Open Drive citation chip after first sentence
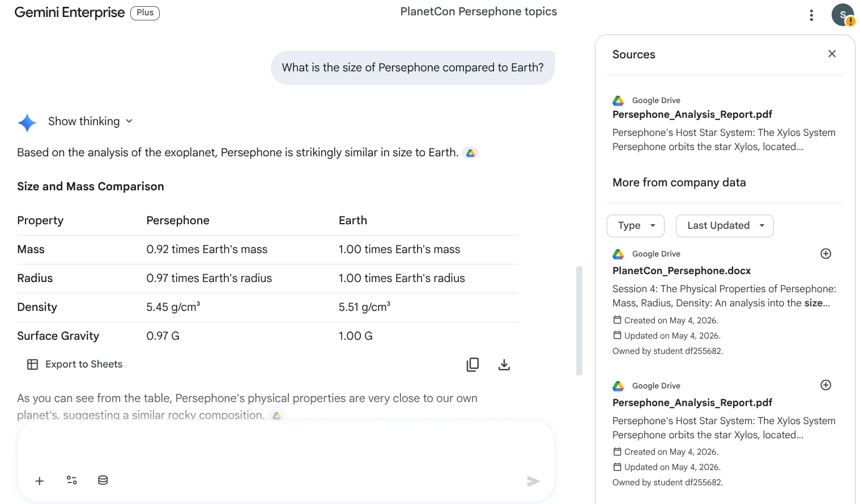The image size is (860, 504). [470, 153]
